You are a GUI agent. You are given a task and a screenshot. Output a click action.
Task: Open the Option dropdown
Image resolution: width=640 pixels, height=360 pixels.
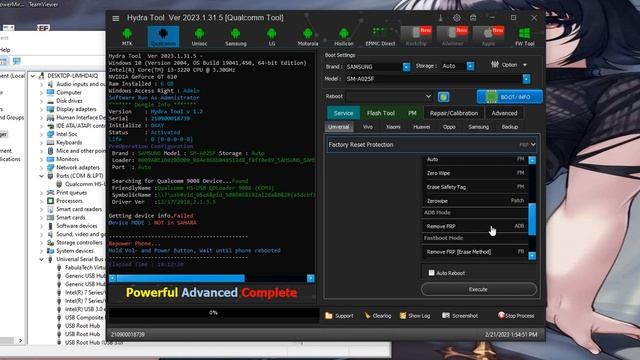[509, 65]
